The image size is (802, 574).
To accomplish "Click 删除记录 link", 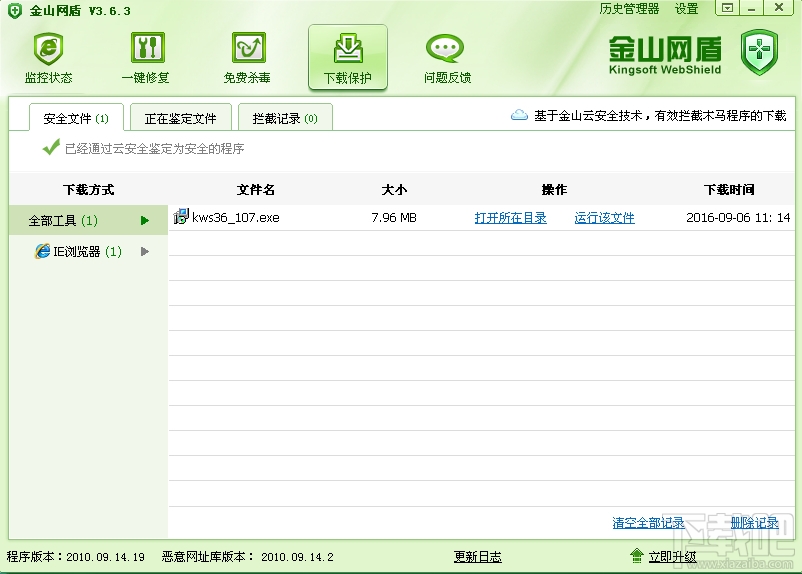I will [754, 522].
